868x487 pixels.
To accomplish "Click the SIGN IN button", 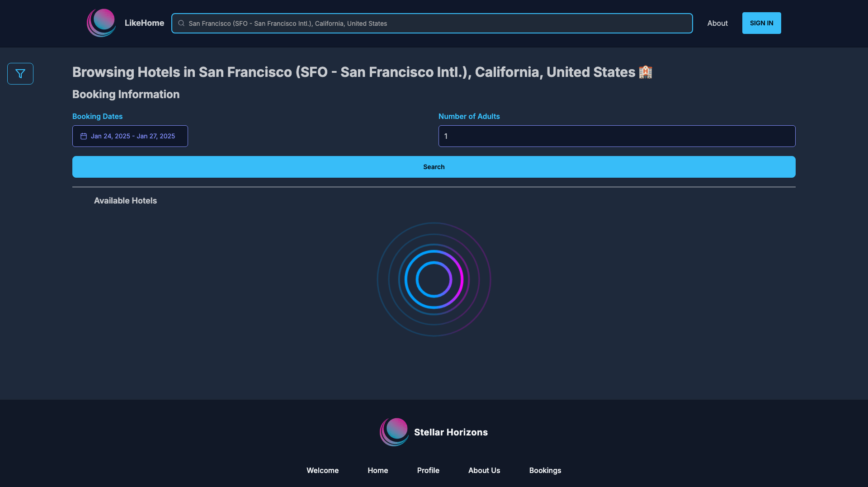I will coord(761,23).
